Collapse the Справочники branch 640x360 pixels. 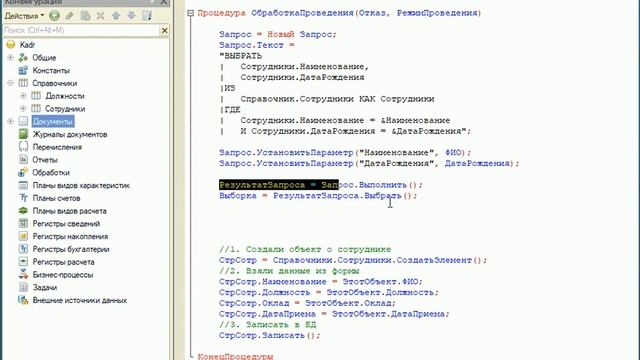click(x=10, y=83)
